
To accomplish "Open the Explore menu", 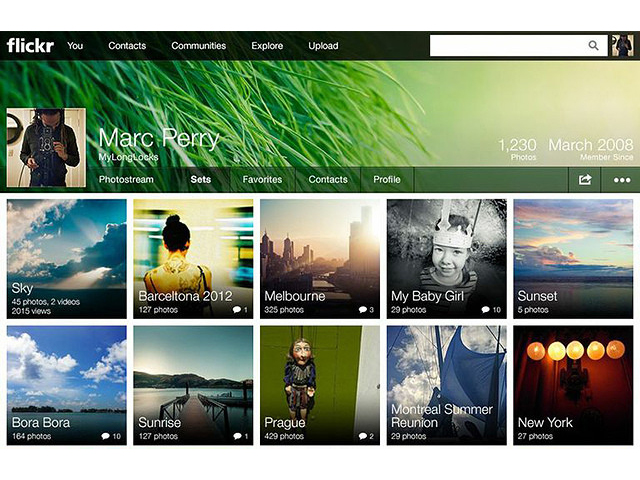I will [x=267, y=46].
